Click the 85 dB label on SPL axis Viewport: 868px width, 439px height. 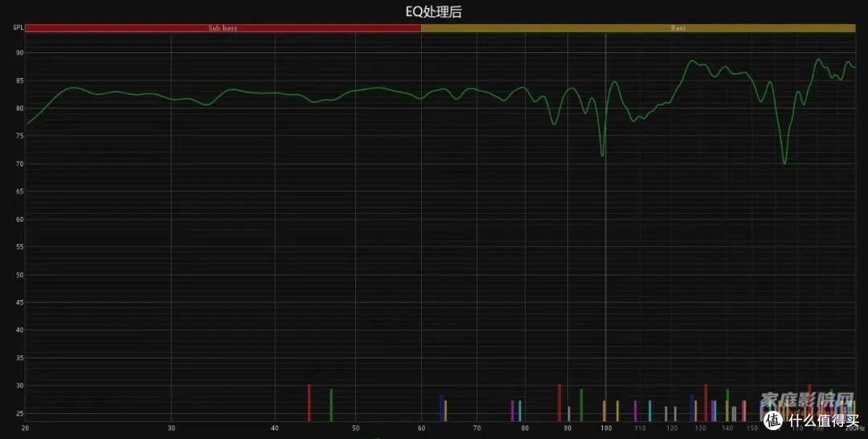click(20, 81)
